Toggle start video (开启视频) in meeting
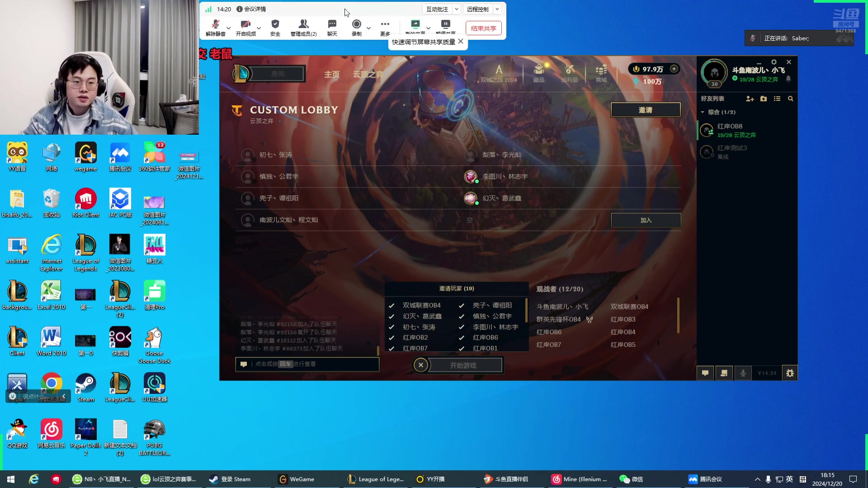868x488 pixels. [245, 28]
